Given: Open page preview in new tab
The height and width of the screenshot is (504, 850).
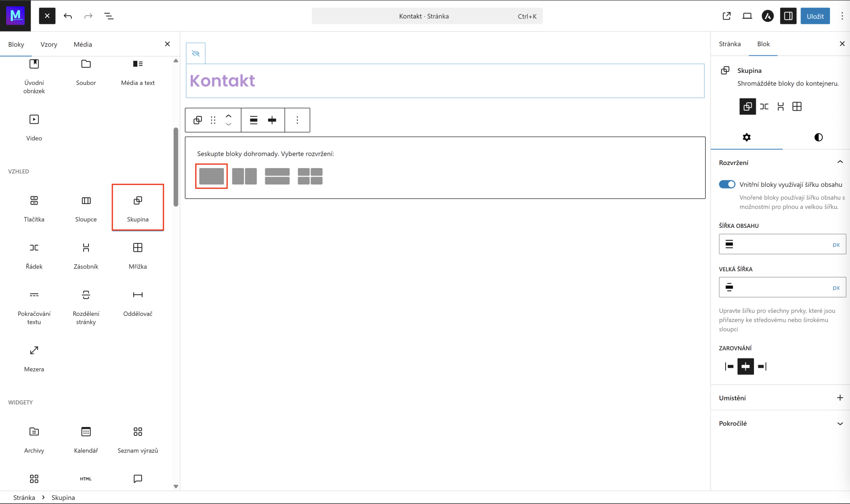Looking at the screenshot, I should coord(726,16).
